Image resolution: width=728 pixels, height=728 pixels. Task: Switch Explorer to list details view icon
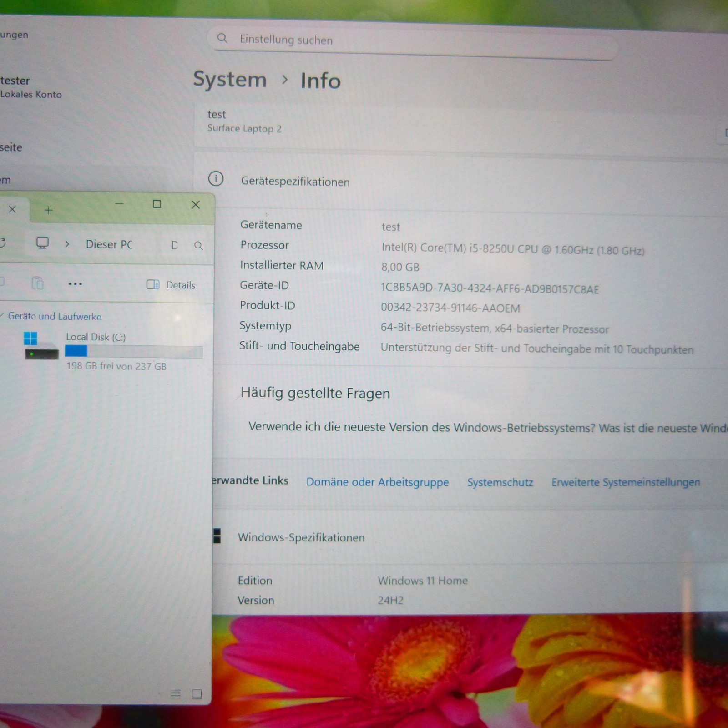176,694
